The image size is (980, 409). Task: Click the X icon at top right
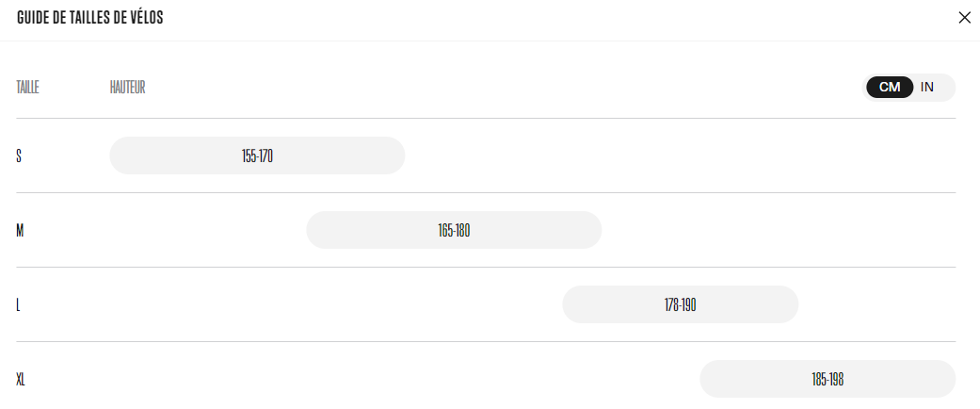click(x=964, y=18)
